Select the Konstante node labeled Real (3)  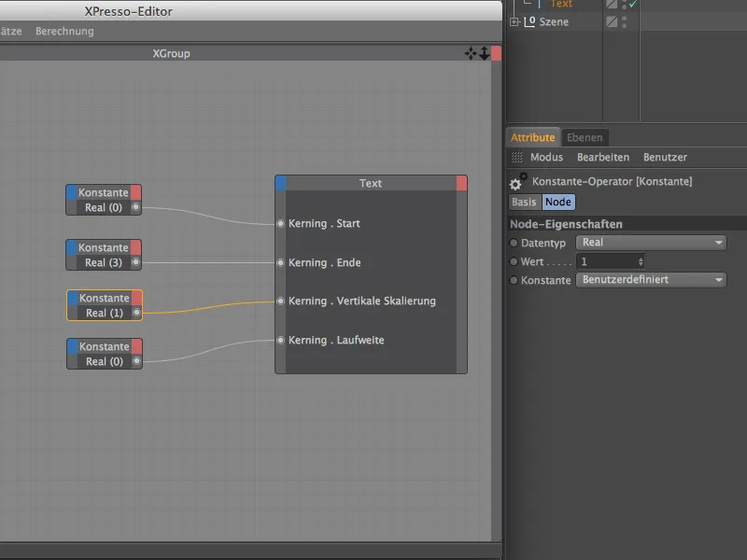coord(104,255)
